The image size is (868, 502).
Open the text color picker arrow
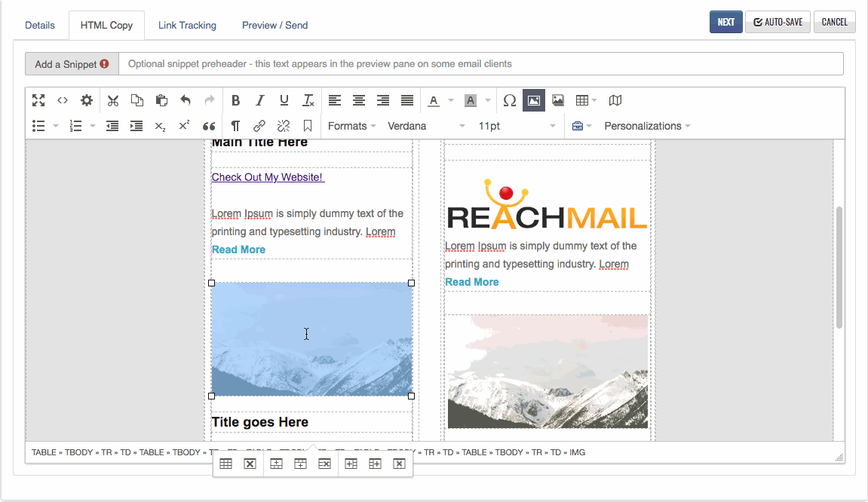point(451,100)
